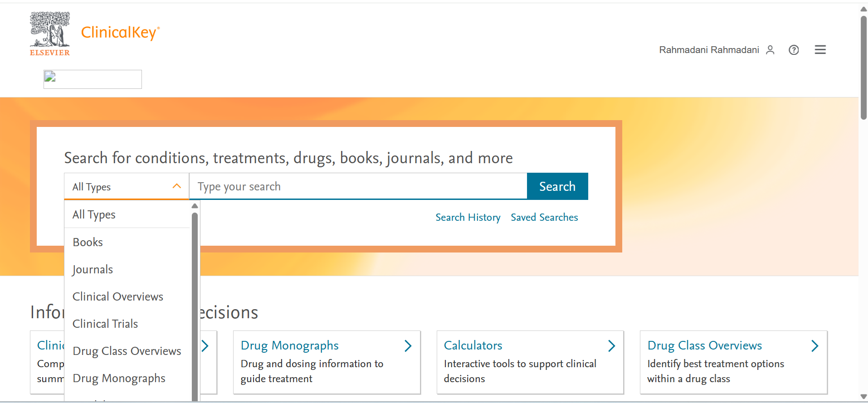Open the Drug Class Overviews card link
868x403 pixels.
(x=705, y=345)
